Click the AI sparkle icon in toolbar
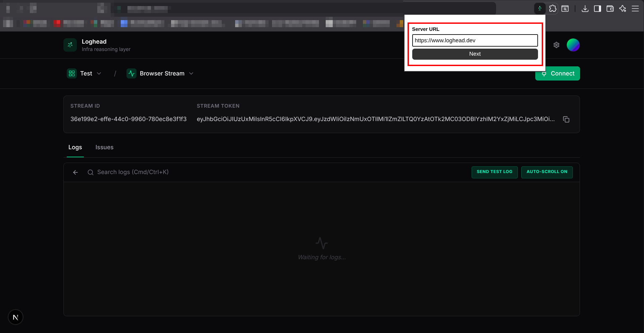Screen dimensions: 644x333 [x=623, y=9]
